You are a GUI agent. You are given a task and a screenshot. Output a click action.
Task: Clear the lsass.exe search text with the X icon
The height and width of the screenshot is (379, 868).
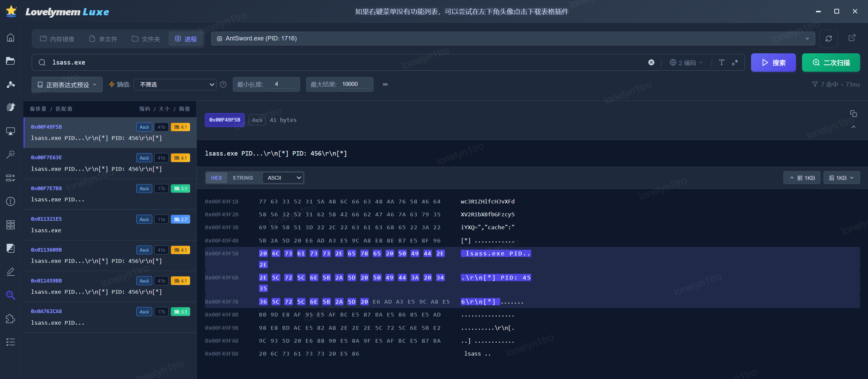[651, 62]
